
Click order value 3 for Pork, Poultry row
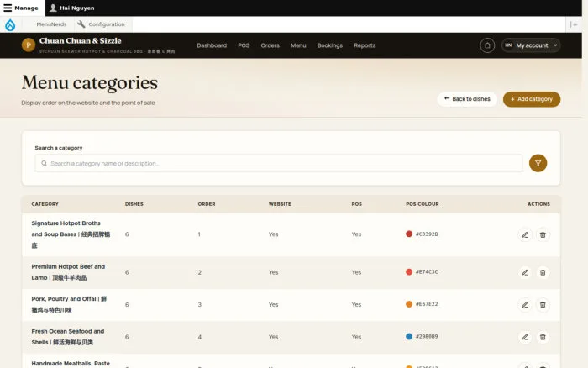click(x=200, y=305)
